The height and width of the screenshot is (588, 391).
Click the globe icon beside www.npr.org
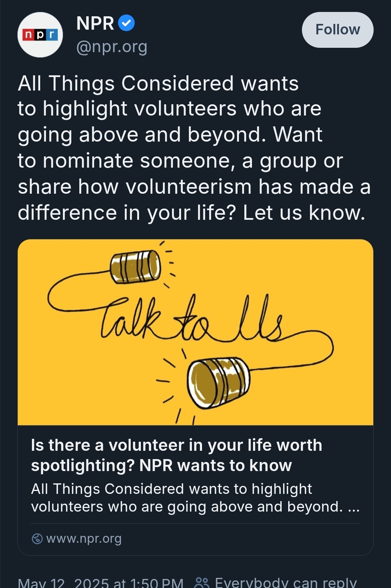[x=37, y=539]
